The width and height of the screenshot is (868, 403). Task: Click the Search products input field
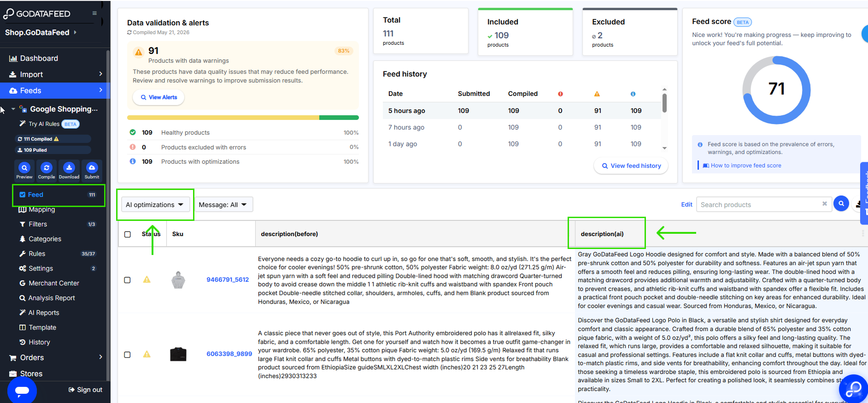tap(764, 204)
